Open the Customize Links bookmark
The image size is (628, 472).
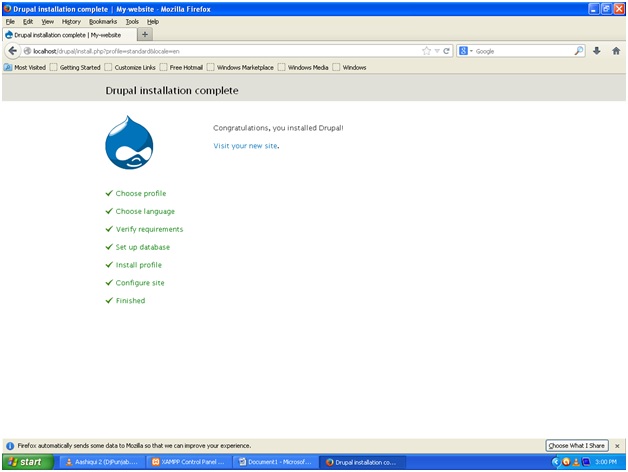(130, 67)
